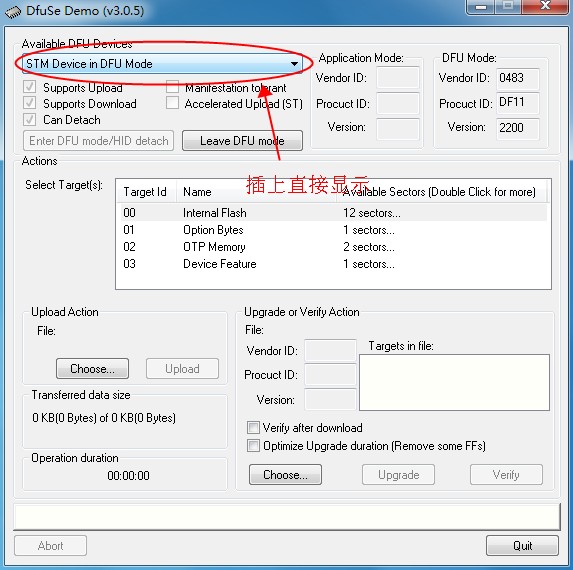This screenshot has width=573, height=570.
Task: Toggle the Supports Upload checkbox
Action: coord(29,87)
